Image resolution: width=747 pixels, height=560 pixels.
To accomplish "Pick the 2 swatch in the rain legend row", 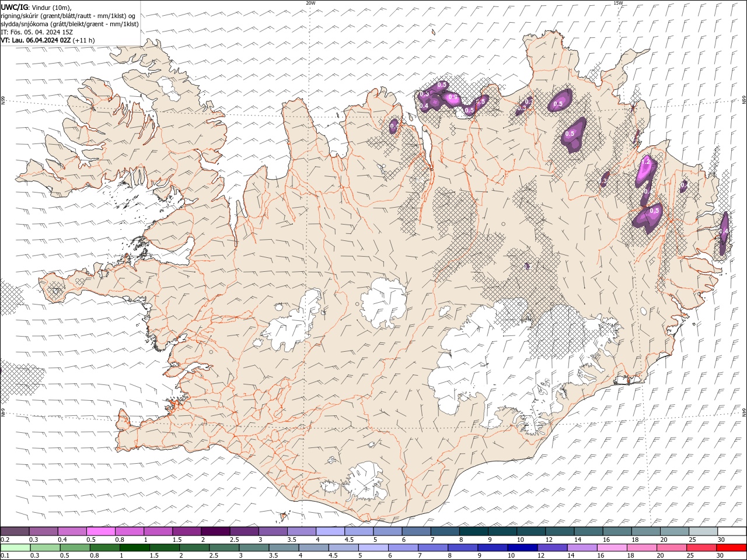I will (x=194, y=548).
